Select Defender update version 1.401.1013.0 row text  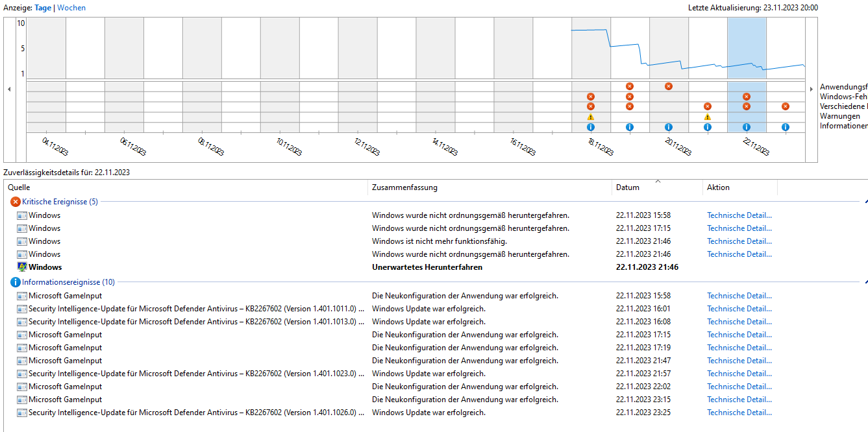196,322
